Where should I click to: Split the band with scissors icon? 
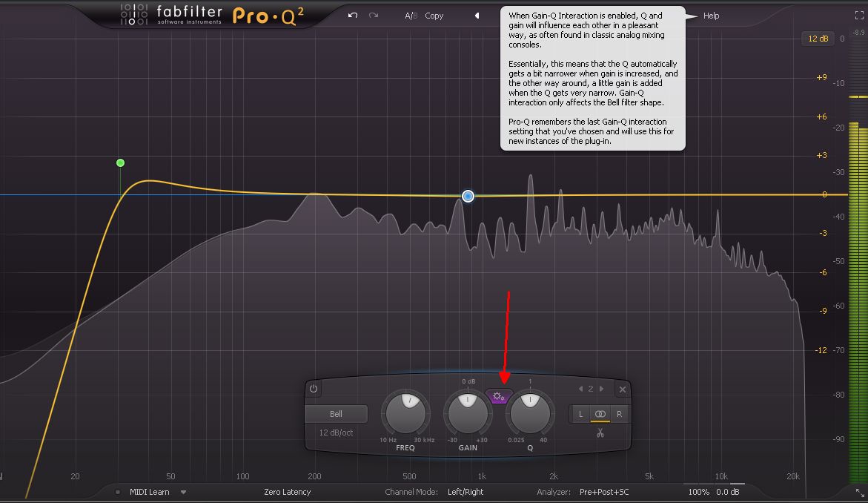click(x=600, y=433)
